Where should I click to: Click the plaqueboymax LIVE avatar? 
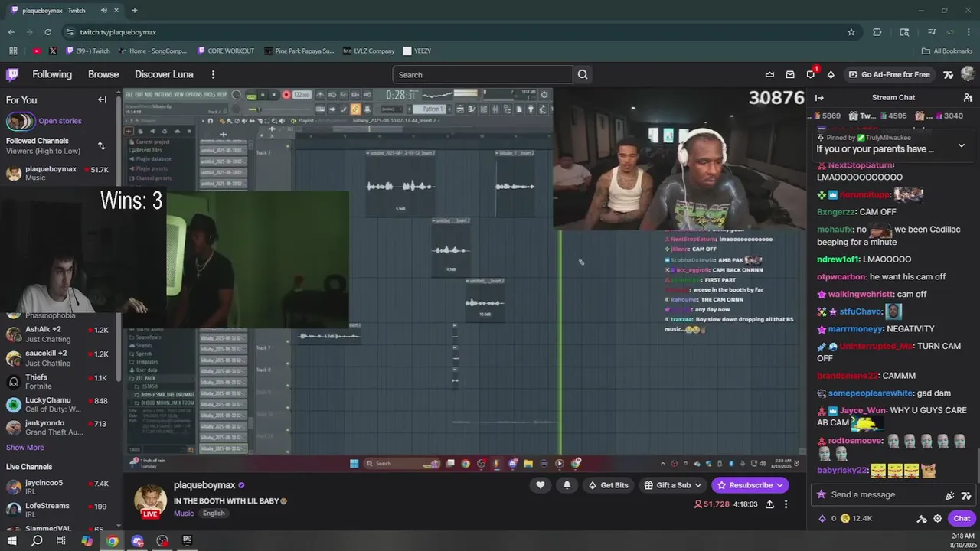tap(150, 501)
